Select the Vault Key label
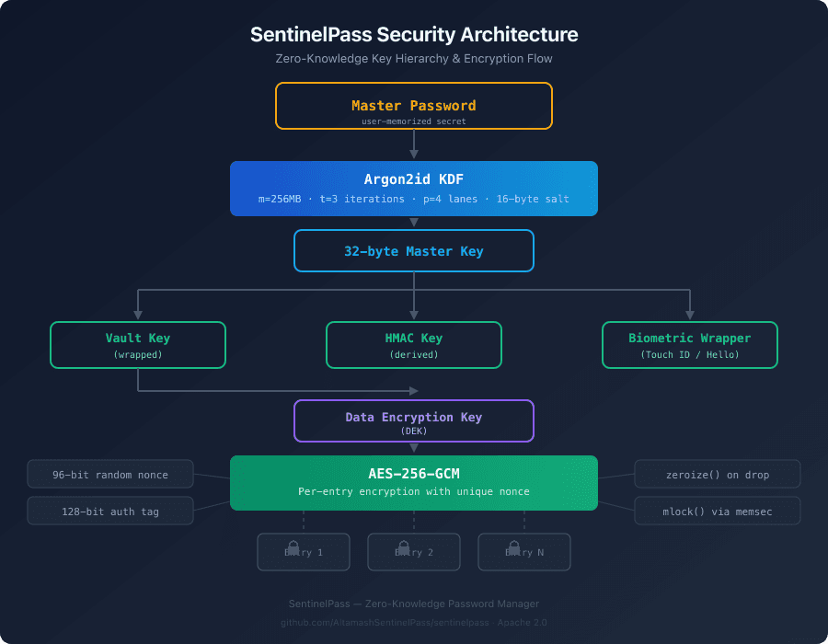The image size is (828, 644). point(138,338)
